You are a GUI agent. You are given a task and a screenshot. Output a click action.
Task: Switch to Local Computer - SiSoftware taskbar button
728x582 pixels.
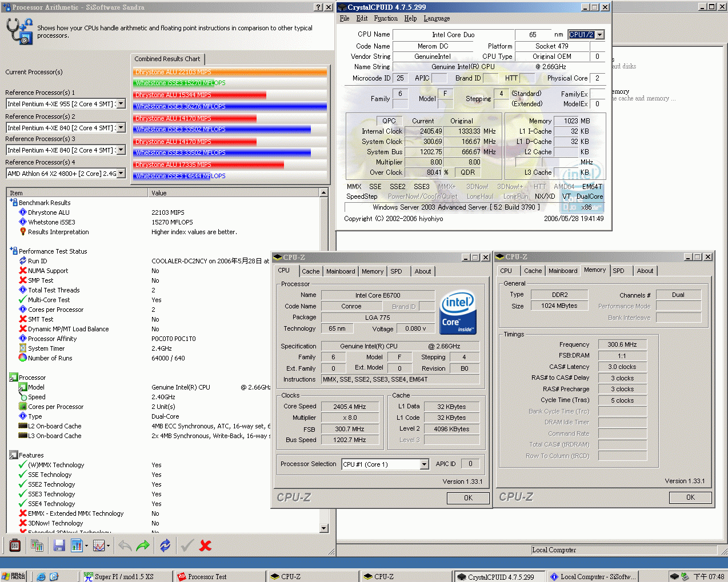pyautogui.click(x=592, y=576)
